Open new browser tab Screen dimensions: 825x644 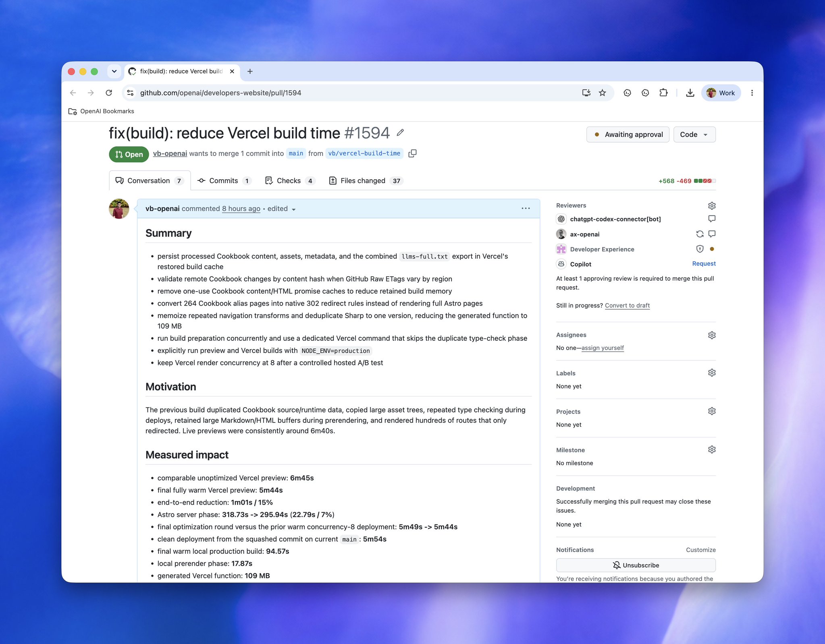[250, 71]
